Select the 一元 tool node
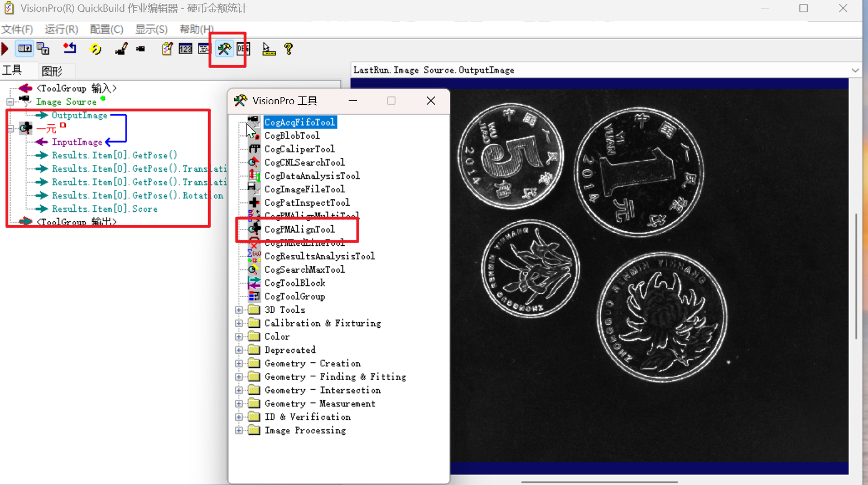This screenshot has width=868, height=485. 46,129
